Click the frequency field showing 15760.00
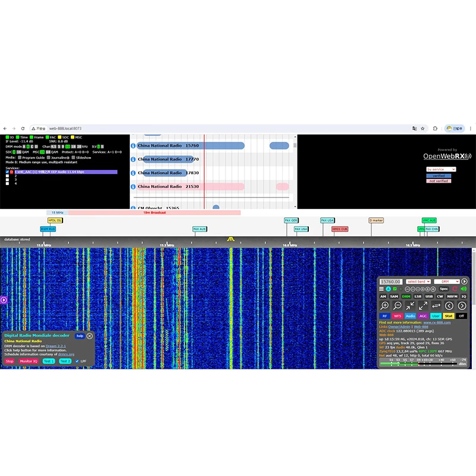The image size is (476, 476). click(x=390, y=282)
